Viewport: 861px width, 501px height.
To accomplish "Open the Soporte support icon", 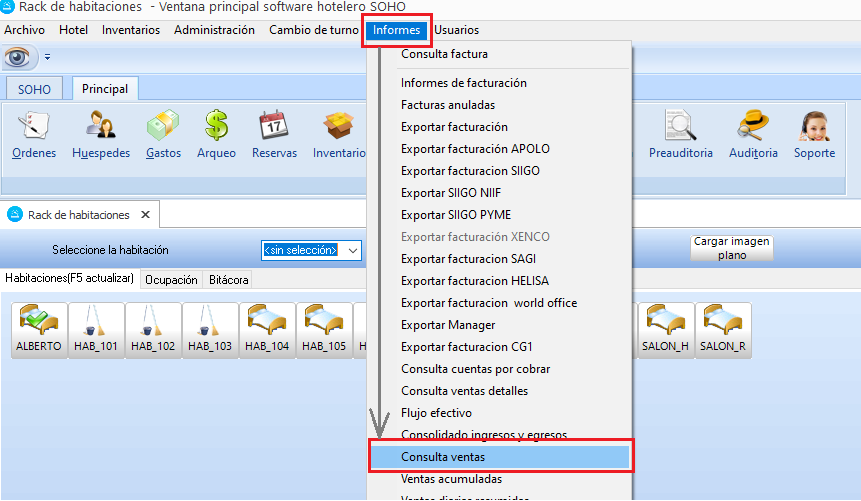I will click(x=814, y=134).
